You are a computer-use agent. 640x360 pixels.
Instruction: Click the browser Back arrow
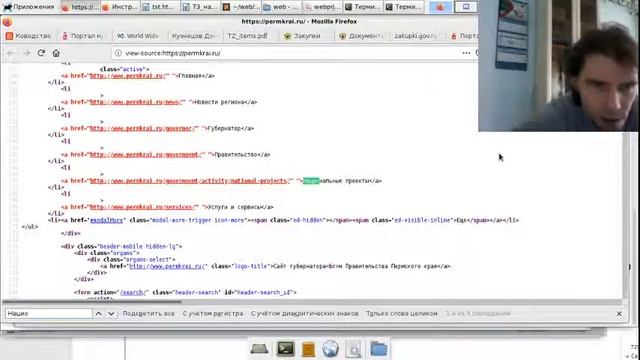pos(11,53)
